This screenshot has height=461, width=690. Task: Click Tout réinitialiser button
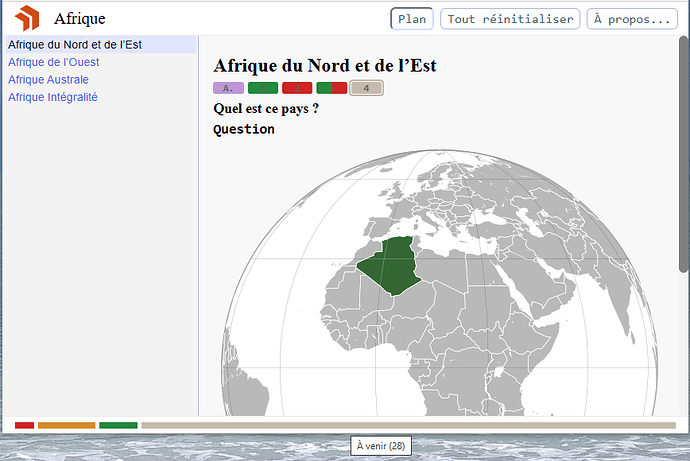click(x=510, y=19)
